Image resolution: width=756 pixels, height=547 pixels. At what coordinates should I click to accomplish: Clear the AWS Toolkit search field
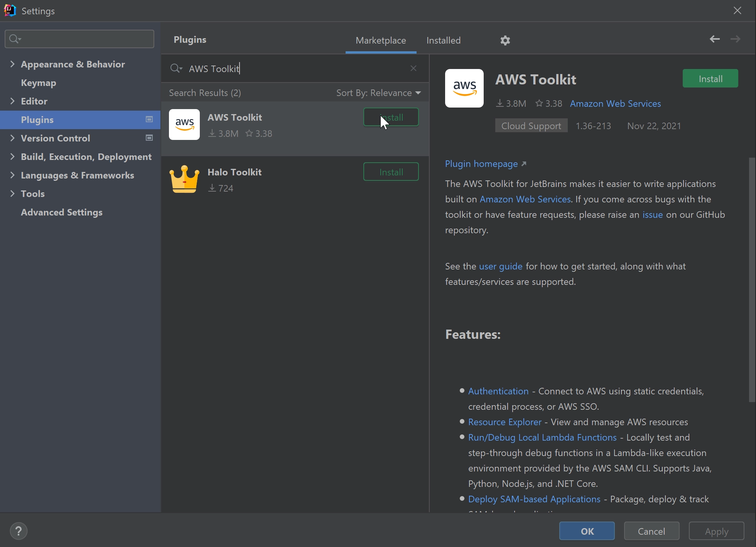(x=414, y=68)
